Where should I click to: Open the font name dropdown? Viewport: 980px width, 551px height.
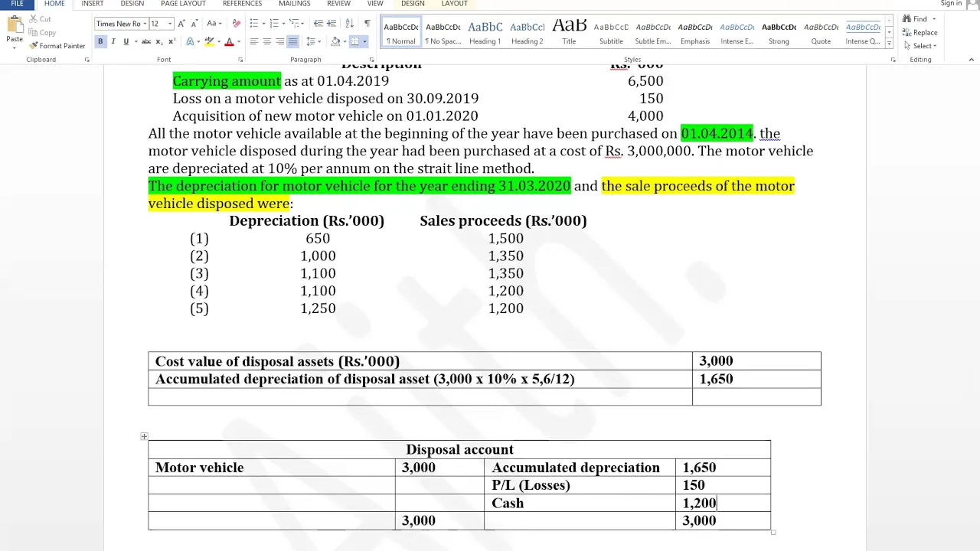coord(145,24)
